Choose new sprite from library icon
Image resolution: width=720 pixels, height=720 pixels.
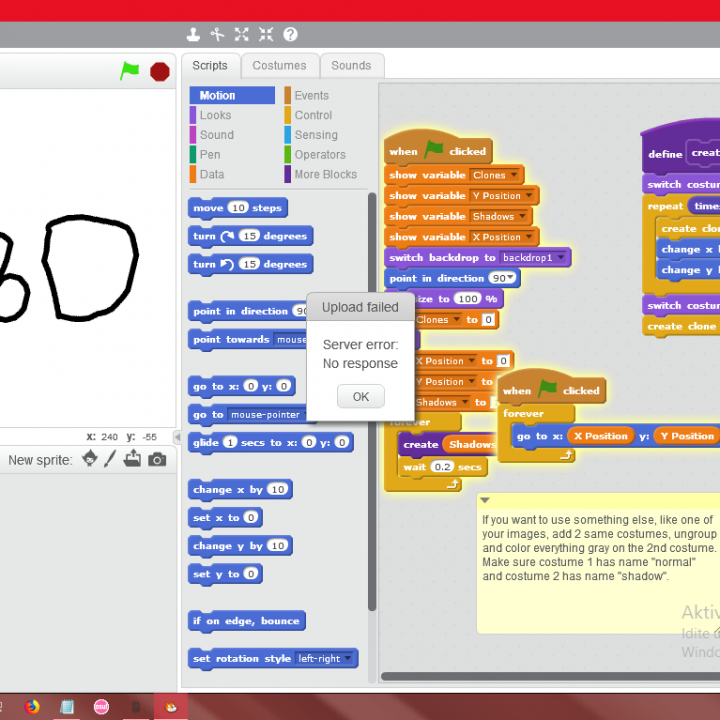point(90,459)
